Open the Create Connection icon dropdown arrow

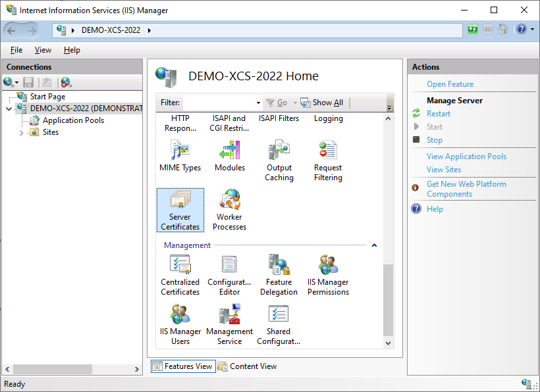pos(16,82)
